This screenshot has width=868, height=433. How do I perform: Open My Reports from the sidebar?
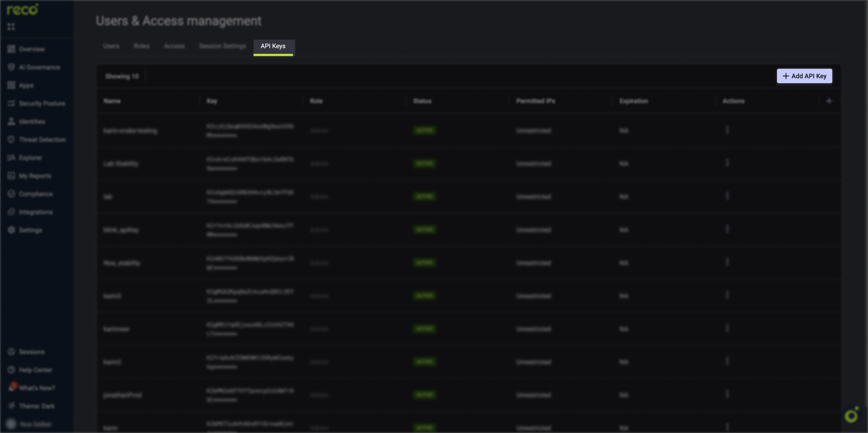tap(35, 176)
